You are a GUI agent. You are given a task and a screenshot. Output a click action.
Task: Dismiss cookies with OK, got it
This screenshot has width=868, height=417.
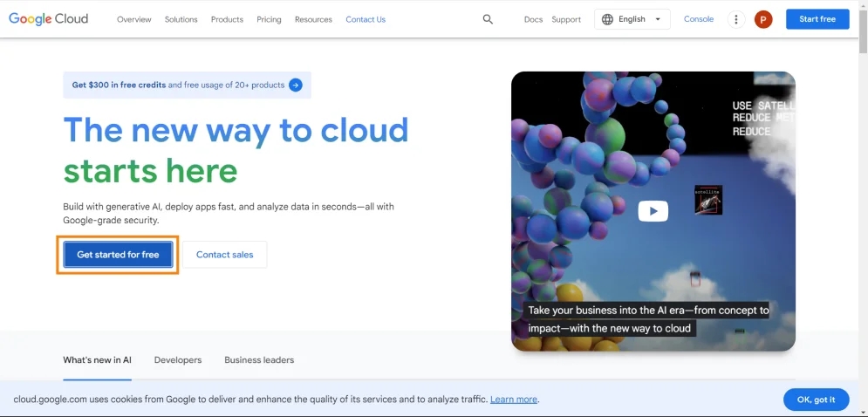click(x=816, y=400)
